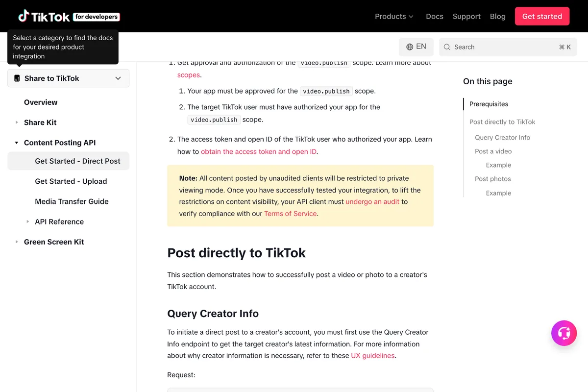
Task: Select Overview in the sidebar
Action: [41, 102]
